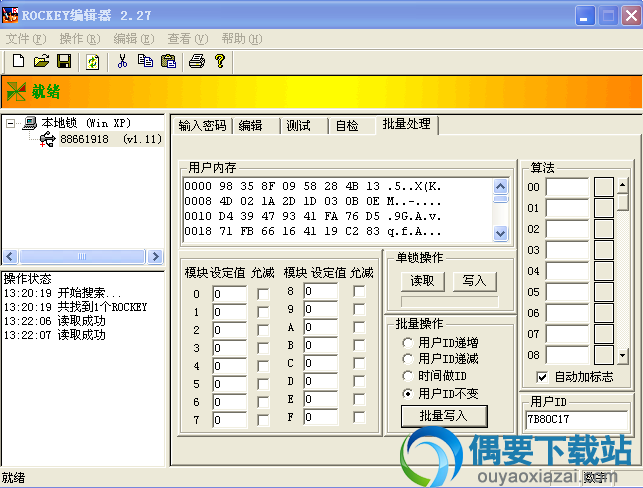Click the module 0 设定值 input field
Screen dimensions: 643x488
230,294
